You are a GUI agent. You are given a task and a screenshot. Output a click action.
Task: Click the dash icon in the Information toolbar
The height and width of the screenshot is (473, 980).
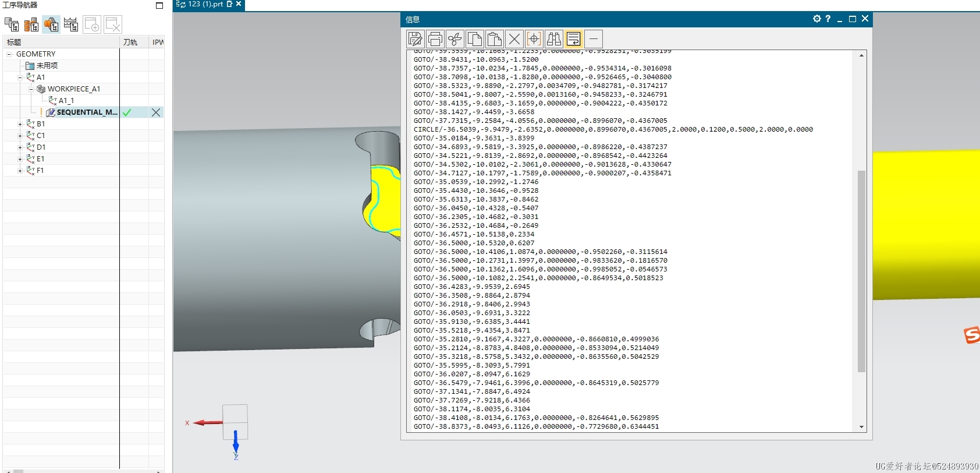click(x=594, y=39)
